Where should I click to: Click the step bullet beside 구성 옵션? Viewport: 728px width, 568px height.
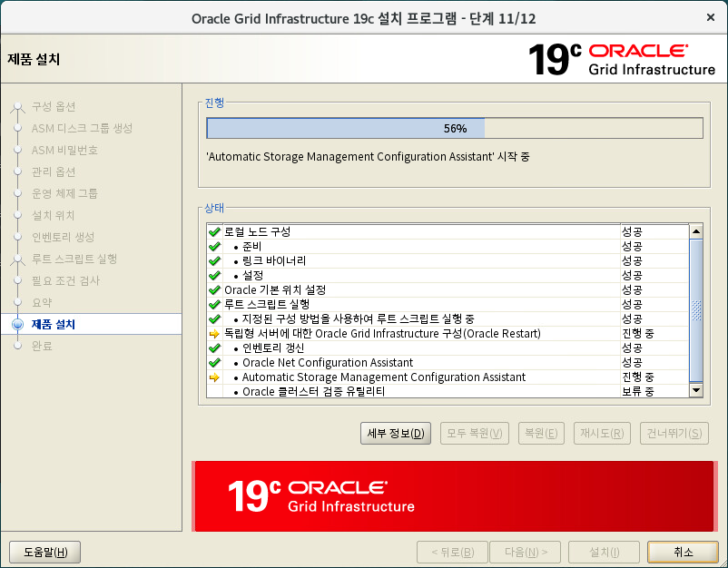(17, 107)
